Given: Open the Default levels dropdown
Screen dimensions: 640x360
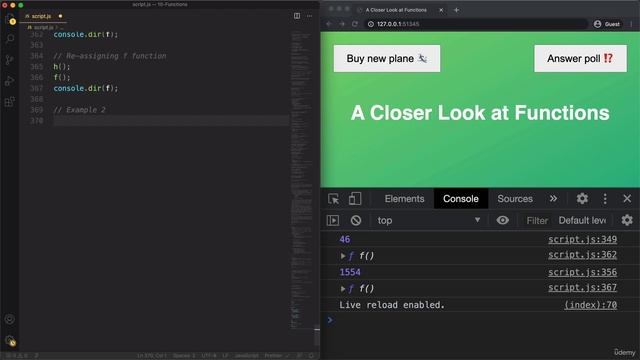Looking at the screenshot, I should pyautogui.click(x=582, y=220).
